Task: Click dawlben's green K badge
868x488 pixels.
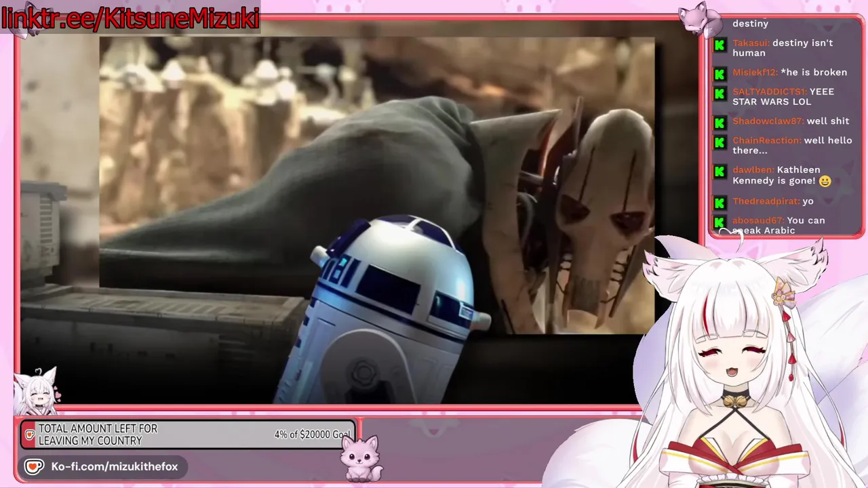Action: (x=719, y=172)
